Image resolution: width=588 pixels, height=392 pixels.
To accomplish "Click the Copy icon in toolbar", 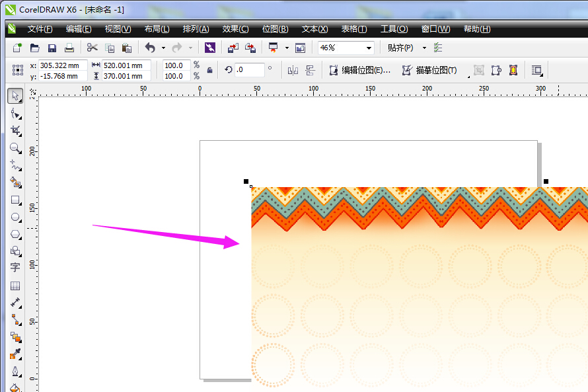I will pyautogui.click(x=110, y=48).
